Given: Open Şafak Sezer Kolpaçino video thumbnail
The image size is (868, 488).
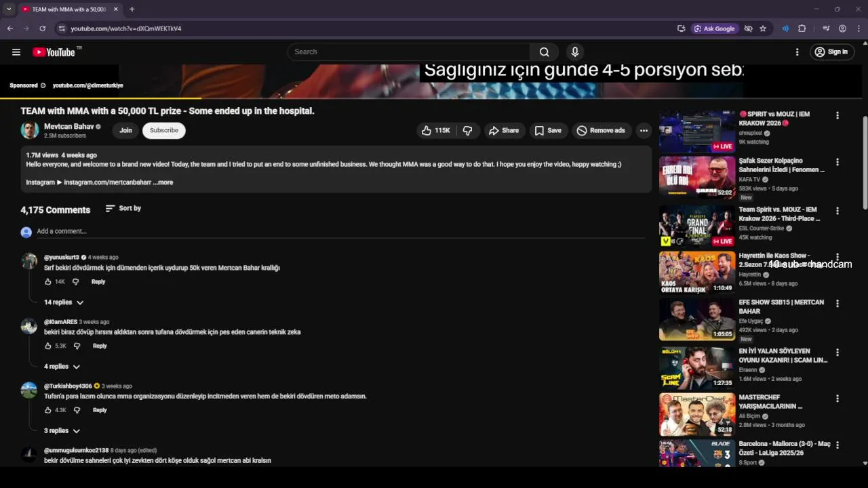Looking at the screenshot, I should click(697, 178).
